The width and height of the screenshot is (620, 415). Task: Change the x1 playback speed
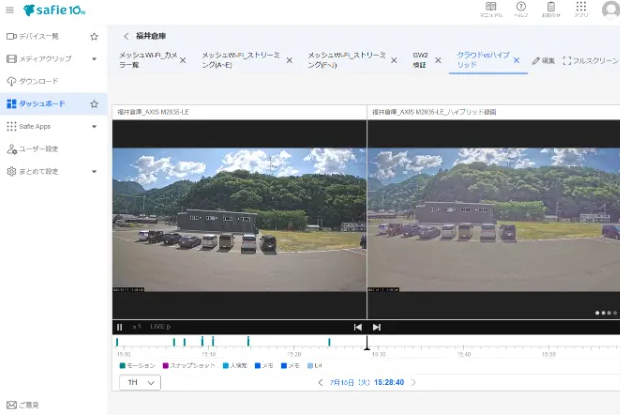pos(137,327)
